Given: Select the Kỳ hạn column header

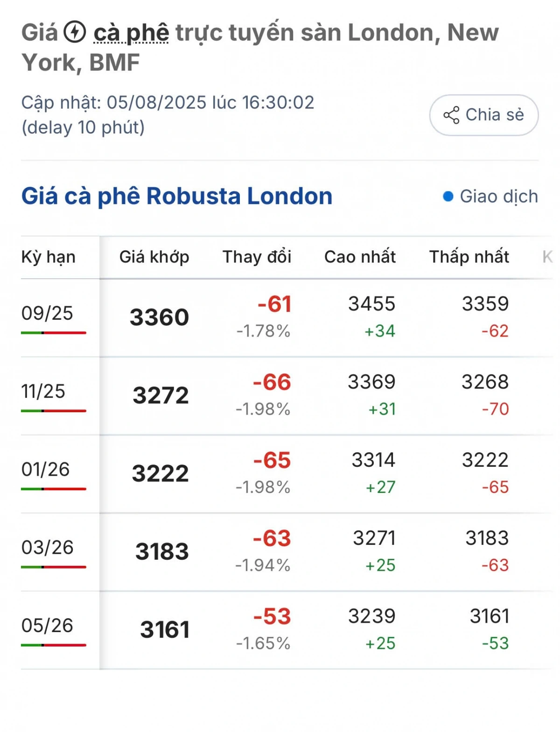Looking at the screenshot, I should [x=49, y=257].
